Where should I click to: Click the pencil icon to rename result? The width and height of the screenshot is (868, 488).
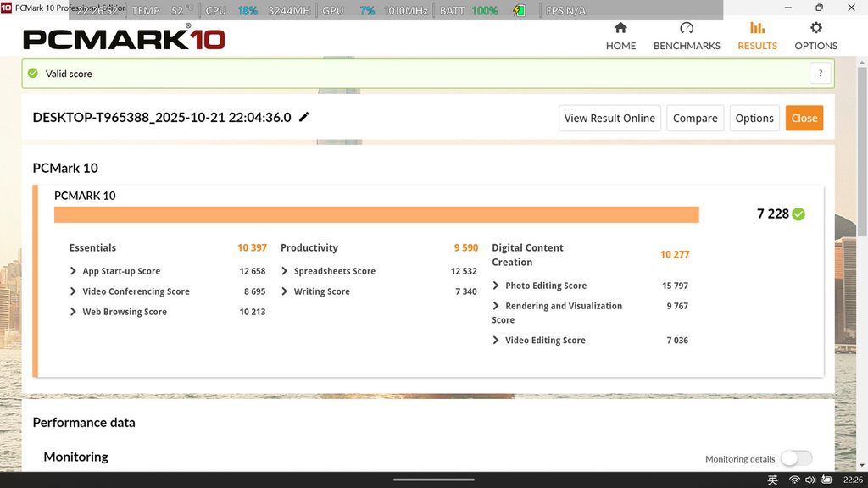(304, 117)
